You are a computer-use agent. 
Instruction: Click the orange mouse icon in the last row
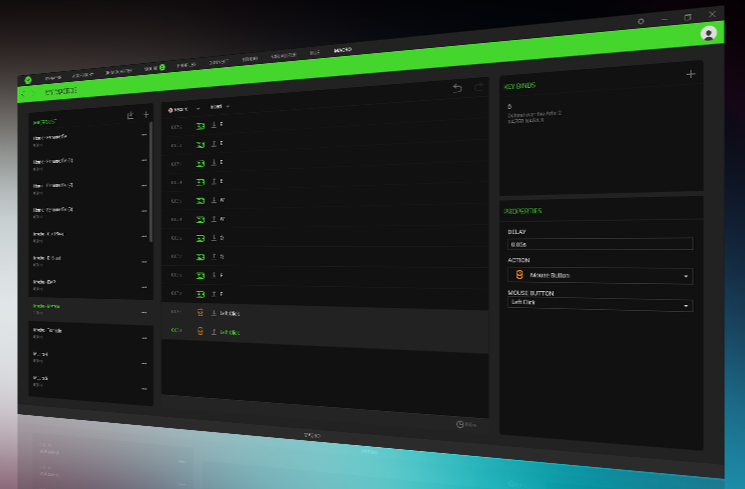[x=201, y=330]
